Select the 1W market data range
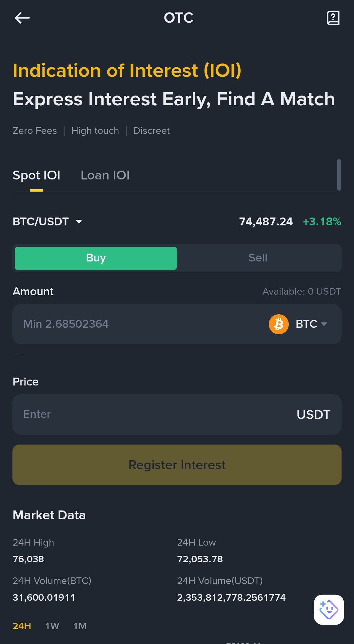 click(52, 626)
